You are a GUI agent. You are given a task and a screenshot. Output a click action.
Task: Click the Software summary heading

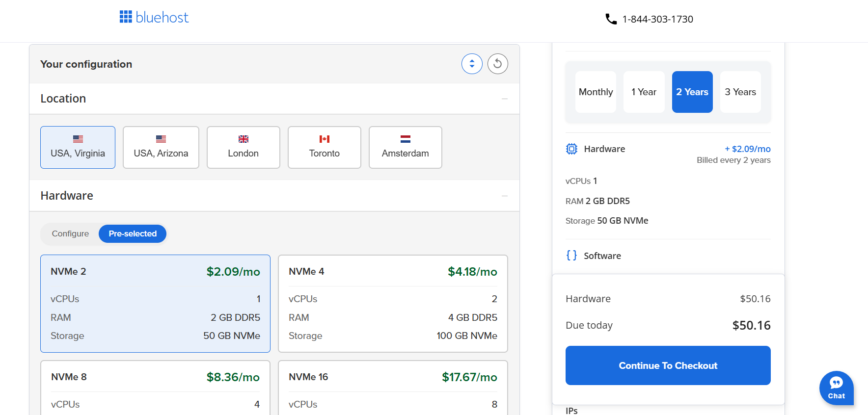[x=602, y=256]
